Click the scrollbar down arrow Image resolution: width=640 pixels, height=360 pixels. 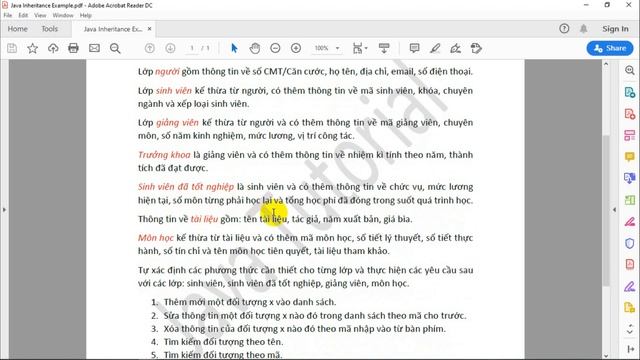[x=606, y=356]
